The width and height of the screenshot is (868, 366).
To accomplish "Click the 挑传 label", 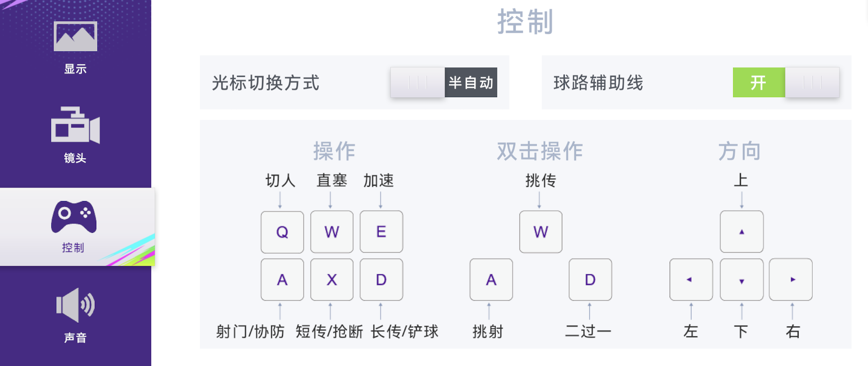I will (541, 181).
